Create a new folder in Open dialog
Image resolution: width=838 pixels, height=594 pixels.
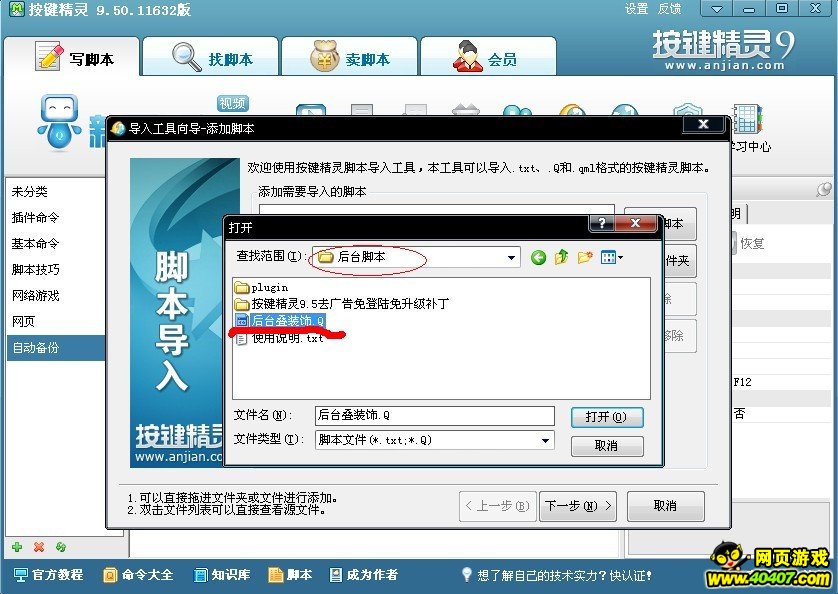click(585, 258)
